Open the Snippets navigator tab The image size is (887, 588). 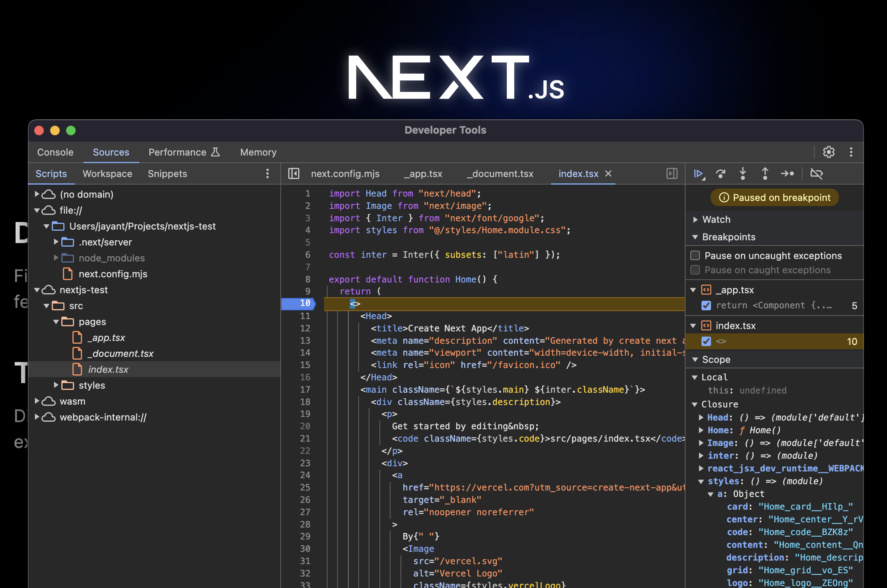[x=167, y=174]
